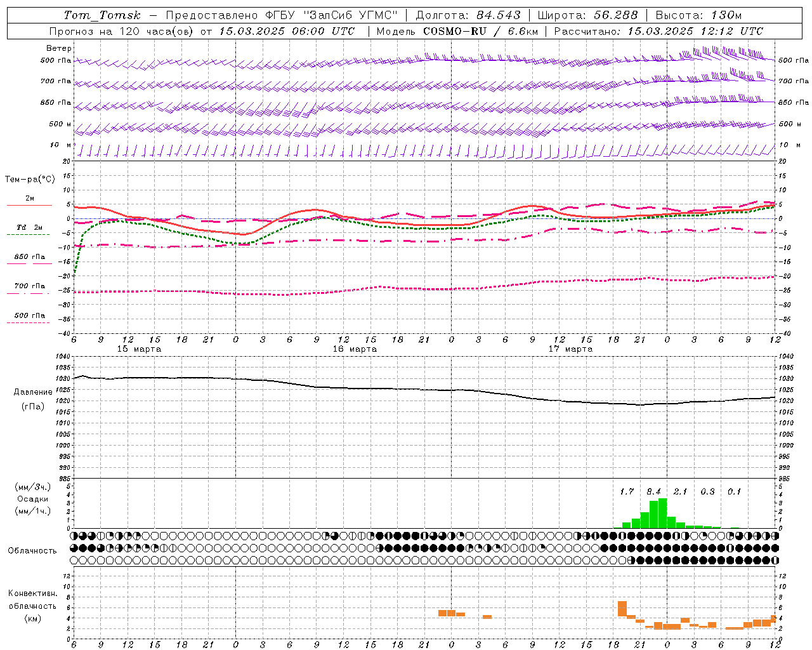Click the 17 марта date label
The width and height of the screenshot is (812, 650).
570,348
